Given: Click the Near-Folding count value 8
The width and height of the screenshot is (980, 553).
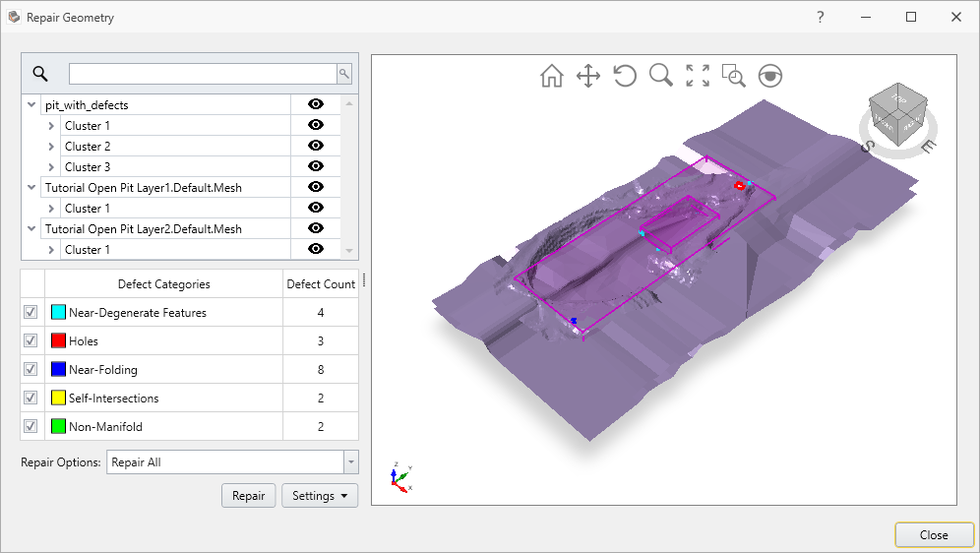Looking at the screenshot, I should click(321, 369).
